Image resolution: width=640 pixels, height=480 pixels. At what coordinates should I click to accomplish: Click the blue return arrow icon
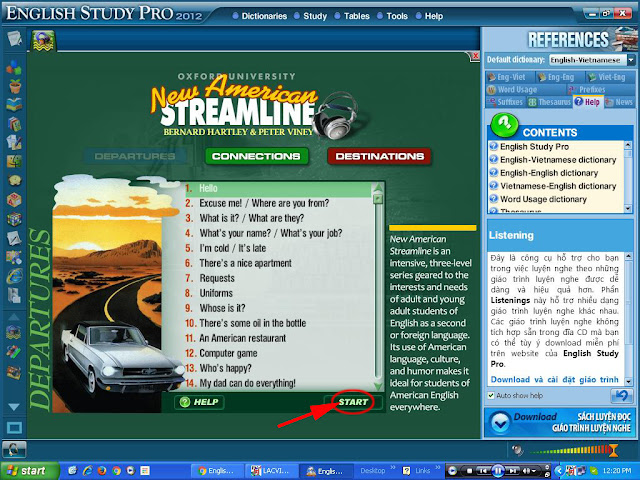coord(621,395)
